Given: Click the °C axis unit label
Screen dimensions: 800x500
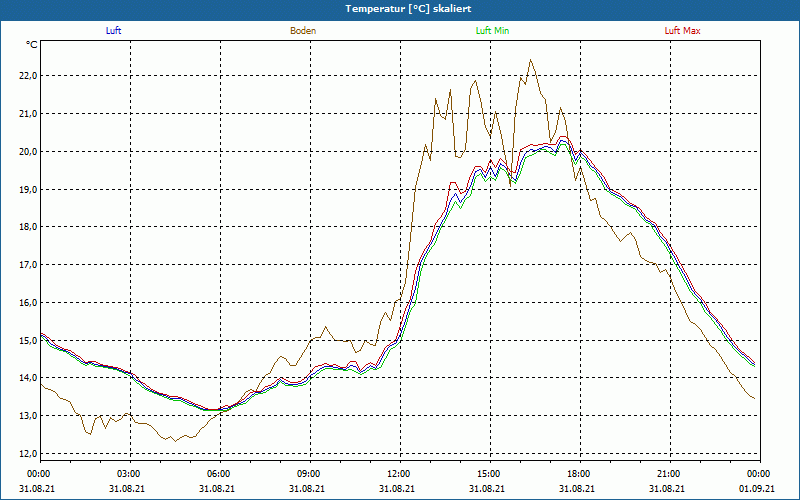Looking at the screenshot, I should 32,45.
